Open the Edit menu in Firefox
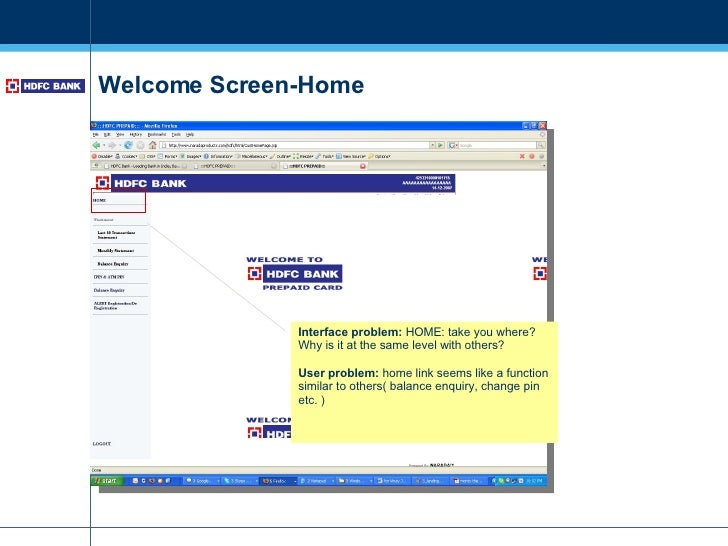The height and width of the screenshot is (546, 728). point(107,135)
